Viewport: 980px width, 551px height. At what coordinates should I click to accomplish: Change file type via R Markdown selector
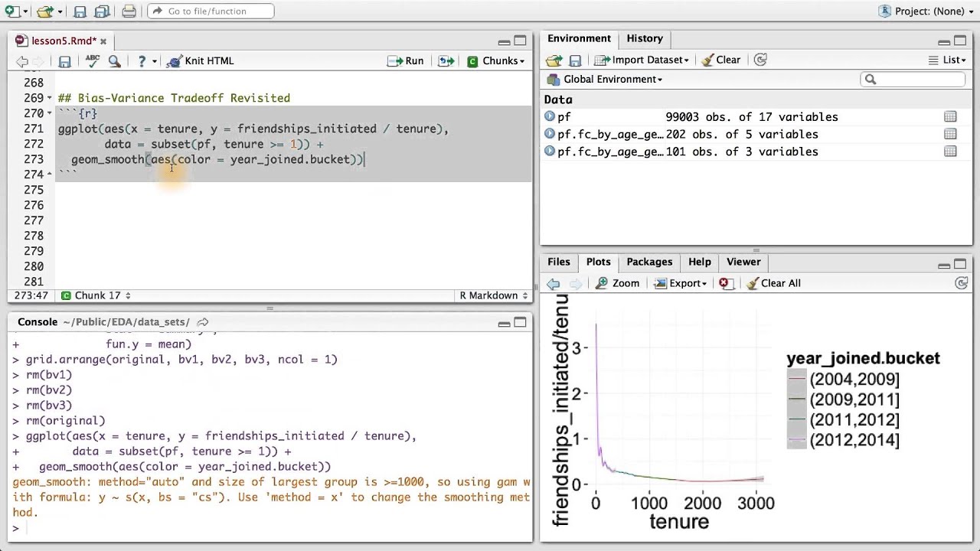point(493,295)
